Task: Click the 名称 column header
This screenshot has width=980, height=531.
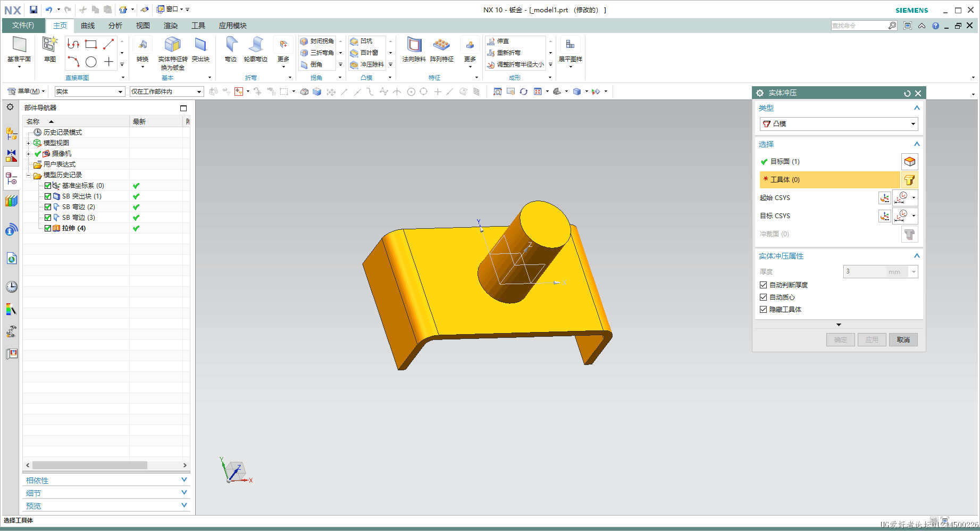Action: (x=76, y=122)
